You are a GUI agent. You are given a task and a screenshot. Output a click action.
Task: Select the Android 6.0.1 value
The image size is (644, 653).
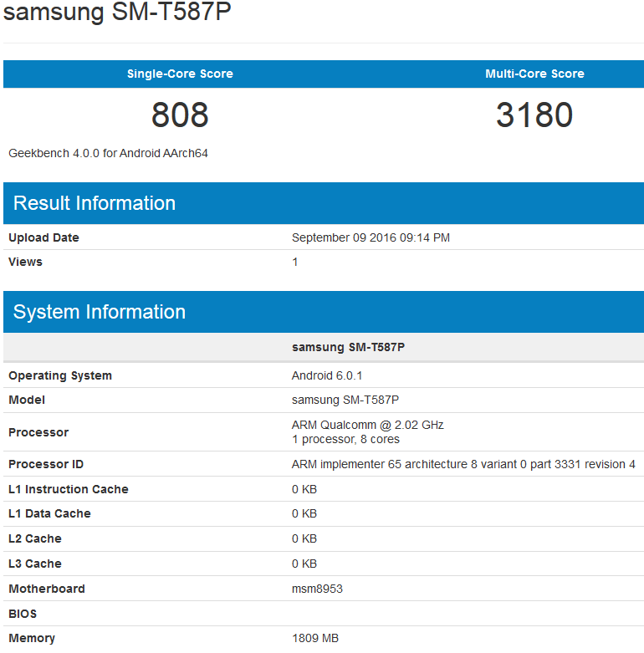327,375
